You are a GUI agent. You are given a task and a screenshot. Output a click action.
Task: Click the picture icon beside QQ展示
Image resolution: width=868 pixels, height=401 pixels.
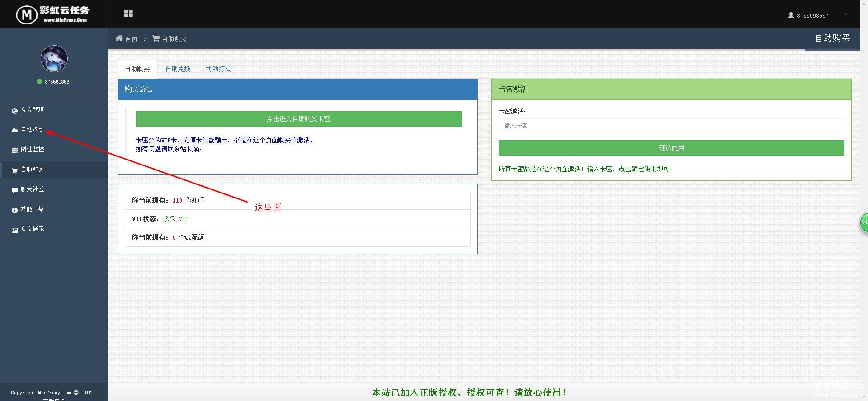14,230
